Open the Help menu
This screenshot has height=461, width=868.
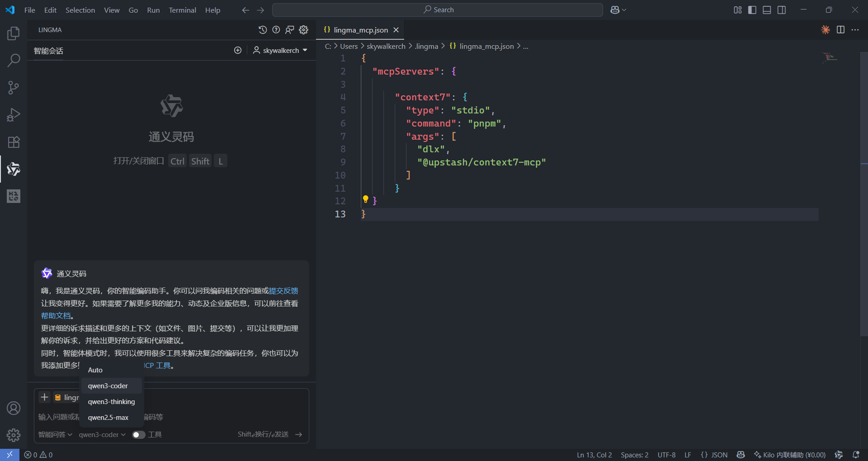212,10
